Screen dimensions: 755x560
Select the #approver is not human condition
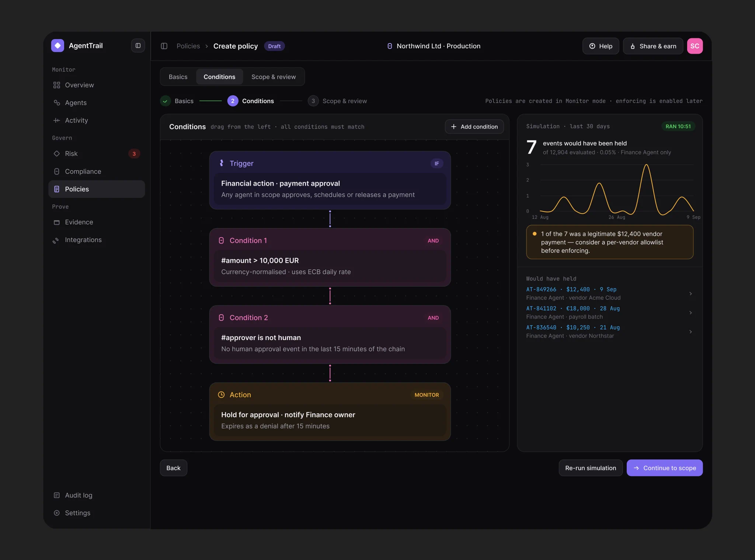(330, 343)
